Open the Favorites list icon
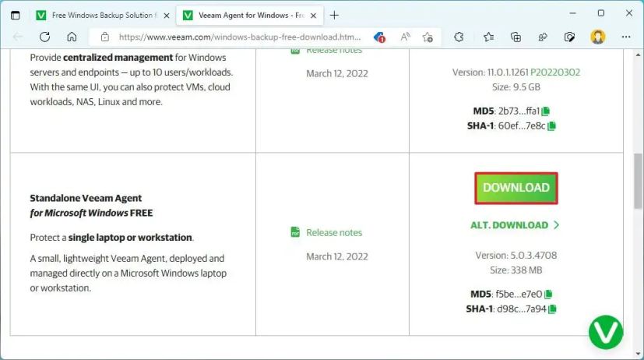The image size is (644, 360). click(x=488, y=37)
